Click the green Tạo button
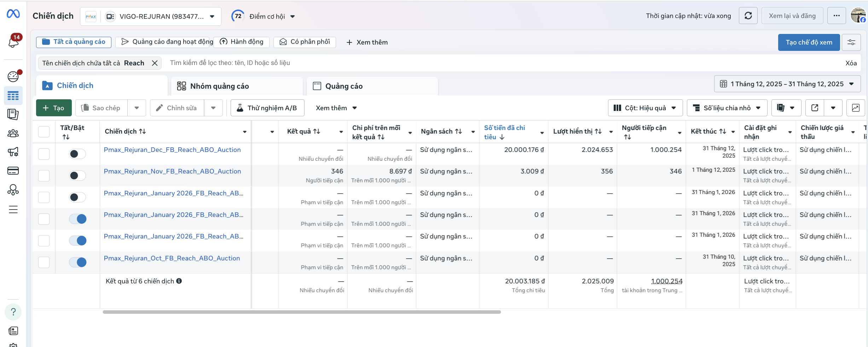 click(54, 108)
